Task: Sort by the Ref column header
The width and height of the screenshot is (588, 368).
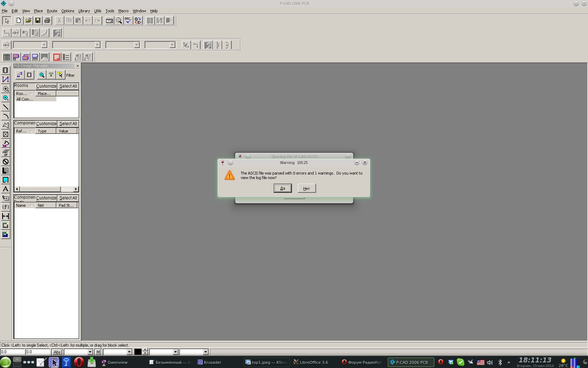Action: [x=24, y=131]
